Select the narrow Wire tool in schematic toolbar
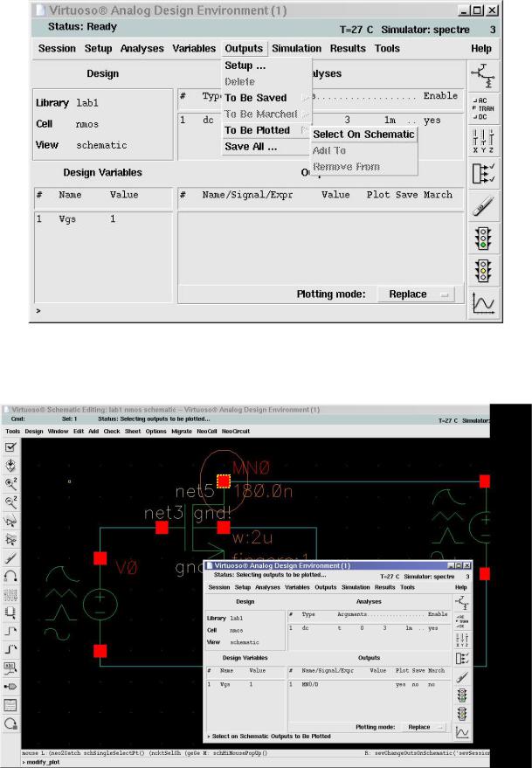Image resolution: width=532 pixels, height=768 pixels. [10, 631]
